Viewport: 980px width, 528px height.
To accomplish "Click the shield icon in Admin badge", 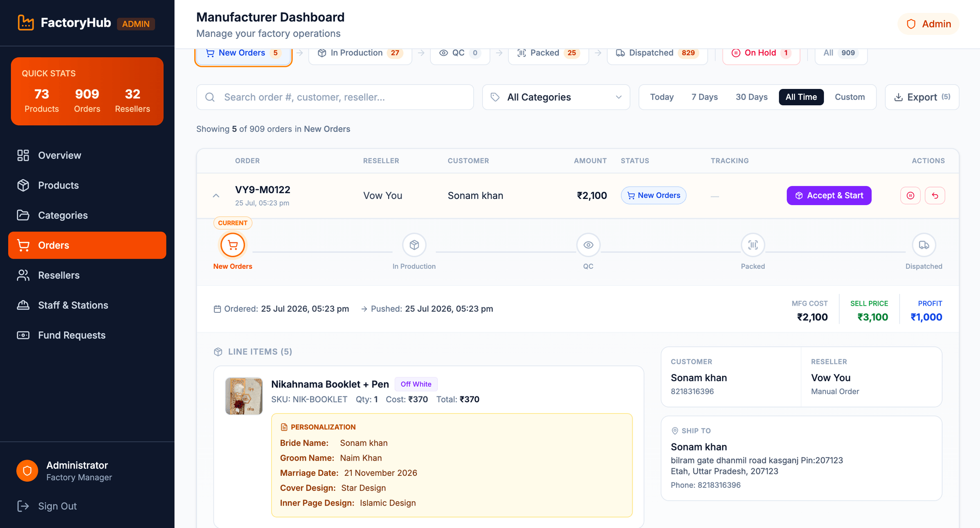I will tap(911, 24).
